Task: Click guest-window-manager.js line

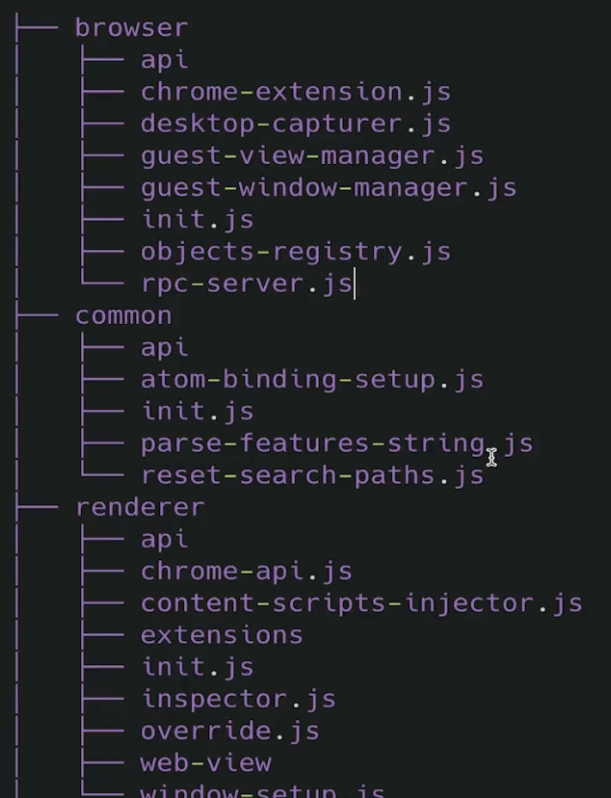Action: [x=328, y=188]
